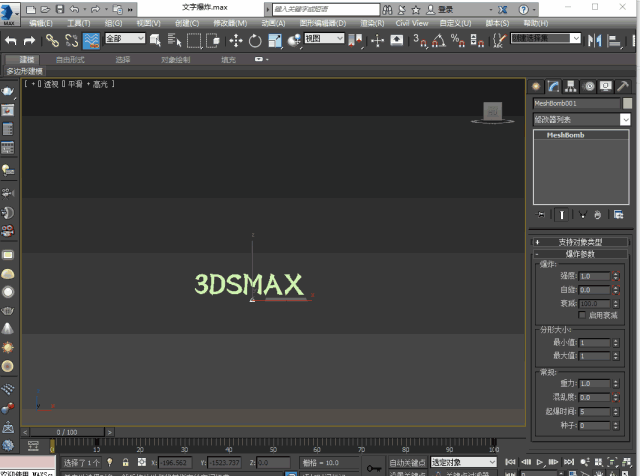640x476 pixels.
Task: Activate the Bind to Space Warp tool
Action: (x=91, y=40)
